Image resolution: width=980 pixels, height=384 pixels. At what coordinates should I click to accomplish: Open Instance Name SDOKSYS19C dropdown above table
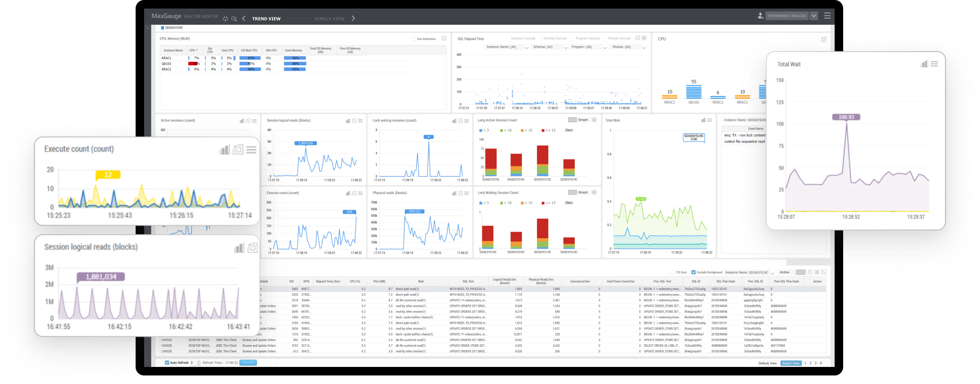tap(749, 272)
